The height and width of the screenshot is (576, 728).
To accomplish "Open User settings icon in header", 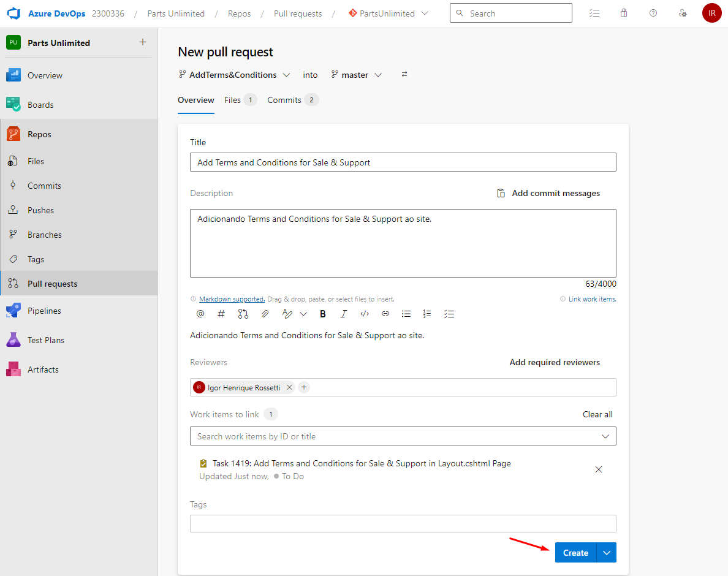I will [683, 13].
